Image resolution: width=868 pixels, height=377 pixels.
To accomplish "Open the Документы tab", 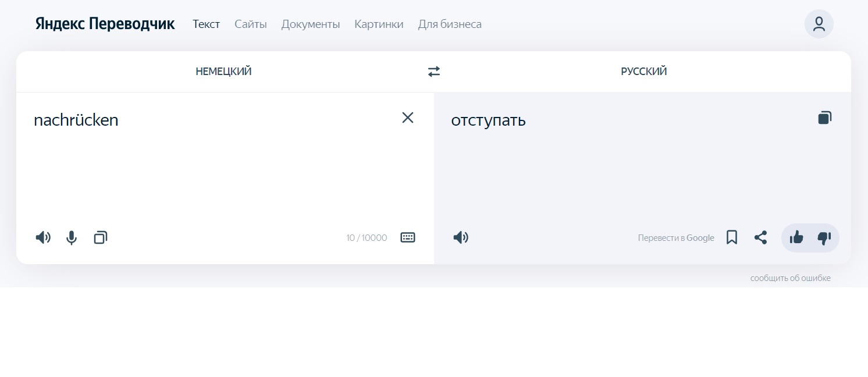I will pos(311,24).
